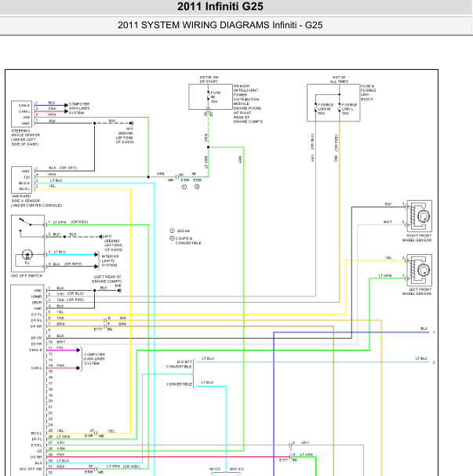The height and width of the screenshot is (476, 473).
Task: Click the M11 ground symbol near steering angle sensor
Action: pyautogui.click(x=131, y=123)
